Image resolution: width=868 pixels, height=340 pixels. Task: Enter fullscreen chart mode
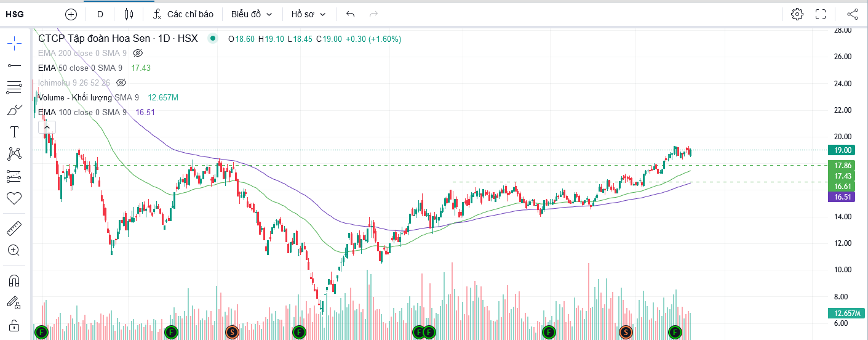click(x=820, y=14)
